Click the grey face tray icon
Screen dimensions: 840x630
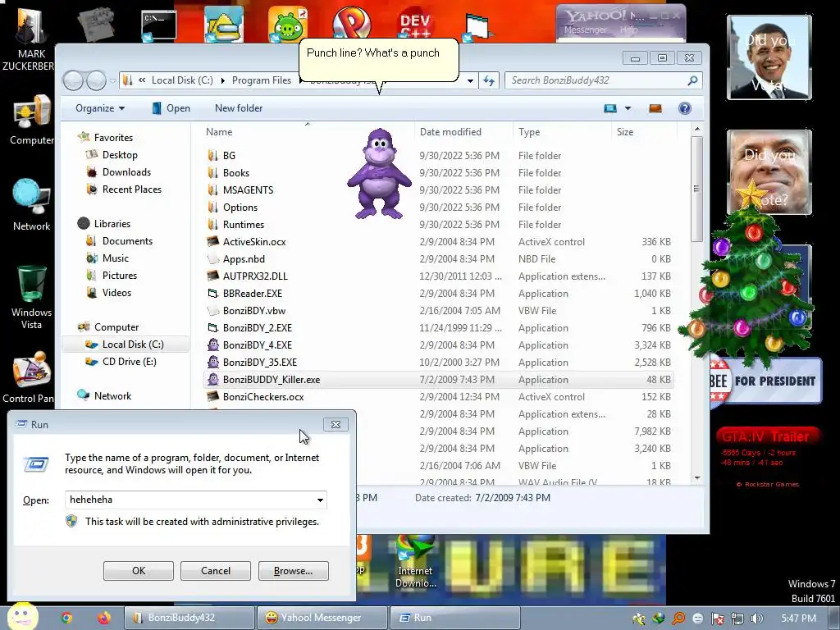coord(697,619)
